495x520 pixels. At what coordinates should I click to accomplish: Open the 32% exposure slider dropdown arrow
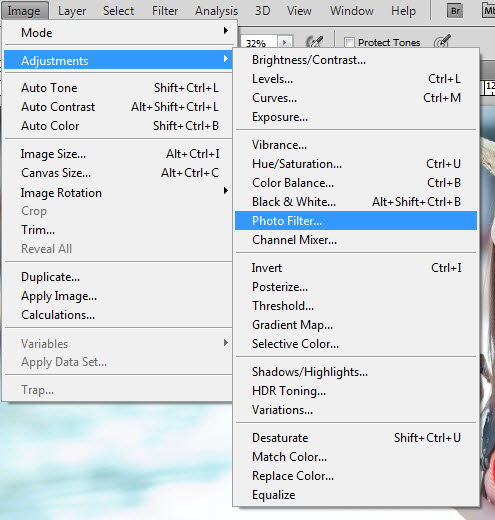coord(285,42)
